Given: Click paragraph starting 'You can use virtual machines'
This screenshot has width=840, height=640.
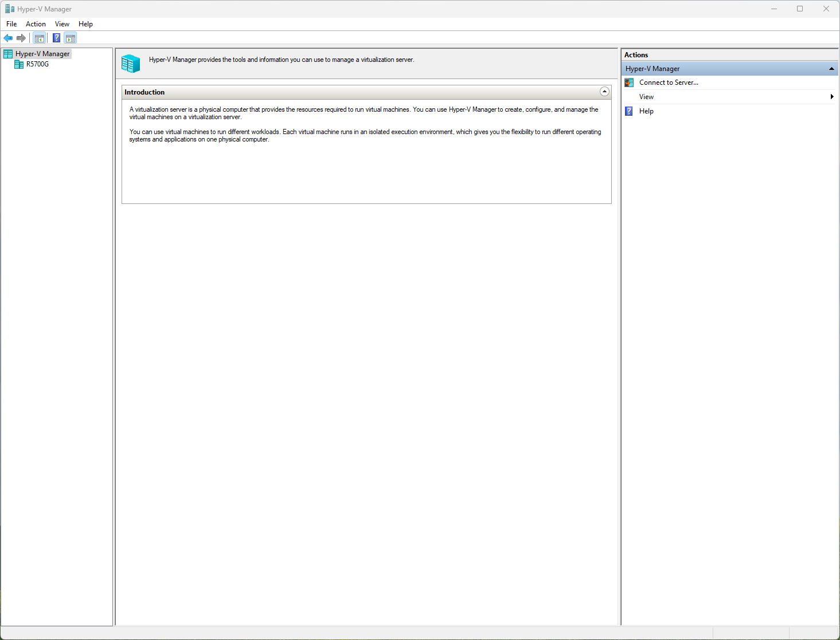Looking at the screenshot, I should point(365,135).
